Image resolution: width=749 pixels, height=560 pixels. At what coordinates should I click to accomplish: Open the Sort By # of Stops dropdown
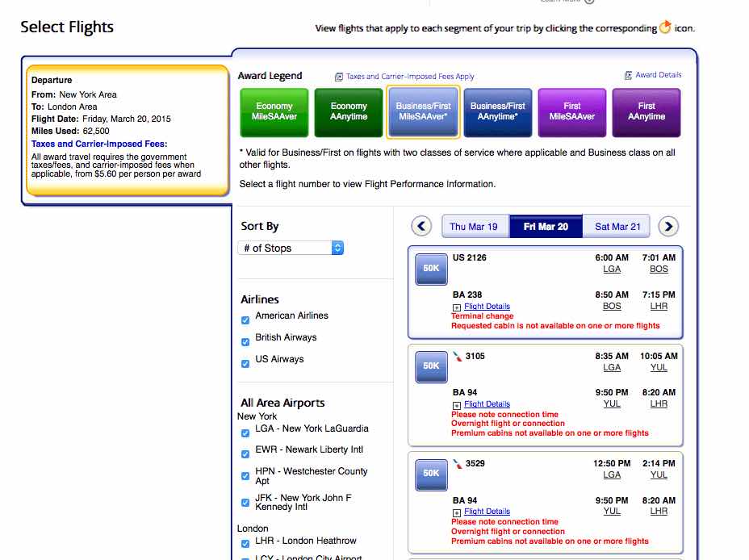coord(291,248)
